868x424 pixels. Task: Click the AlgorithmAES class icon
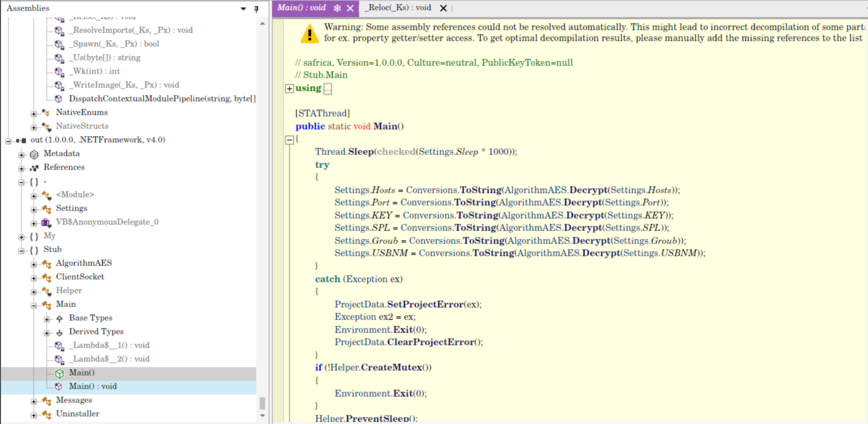tap(47, 264)
